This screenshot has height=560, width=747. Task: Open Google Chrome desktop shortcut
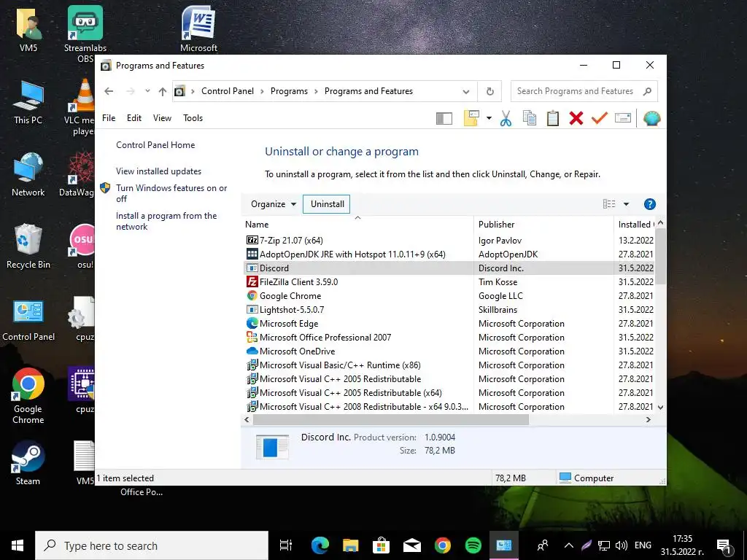click(28, 395)
